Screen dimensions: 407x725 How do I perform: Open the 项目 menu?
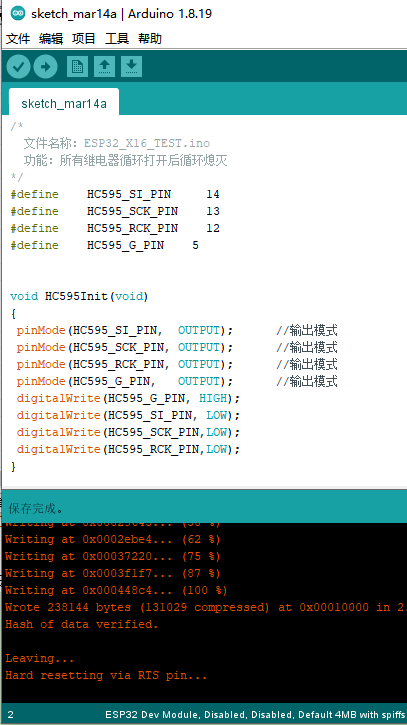[84, 39]
